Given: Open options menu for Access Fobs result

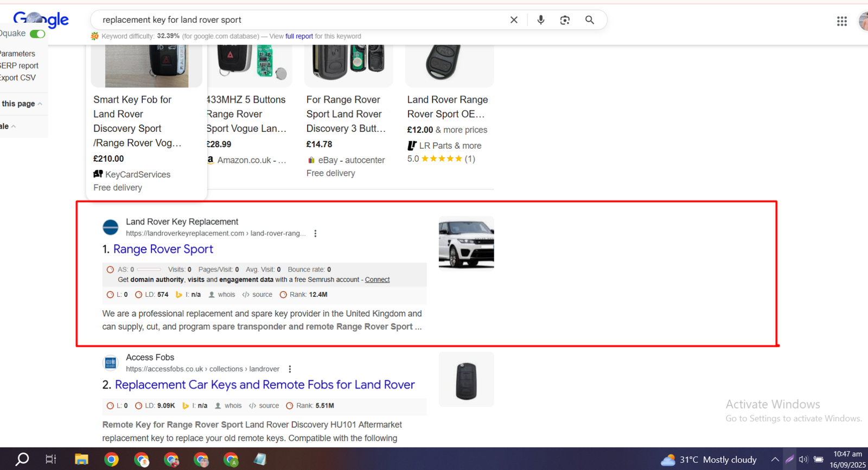Looking at the screenshot, I should pyautogui.click(x=290, y=369).
